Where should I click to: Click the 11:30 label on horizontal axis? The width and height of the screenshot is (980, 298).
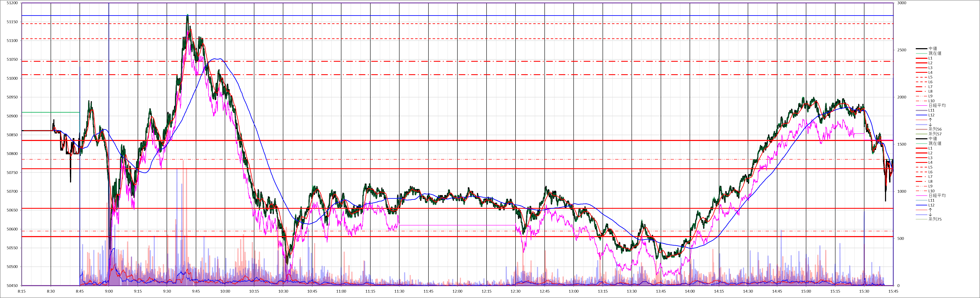click(399, 292)
